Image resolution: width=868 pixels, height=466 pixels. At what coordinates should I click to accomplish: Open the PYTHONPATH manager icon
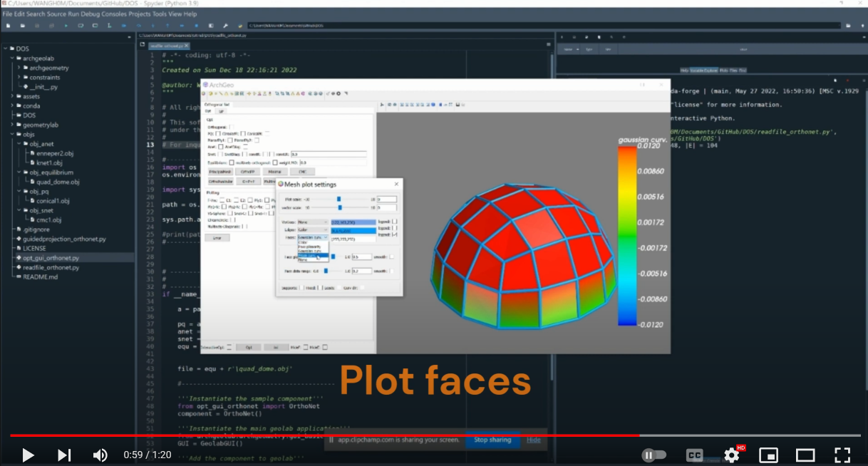[x=239, y=25]
